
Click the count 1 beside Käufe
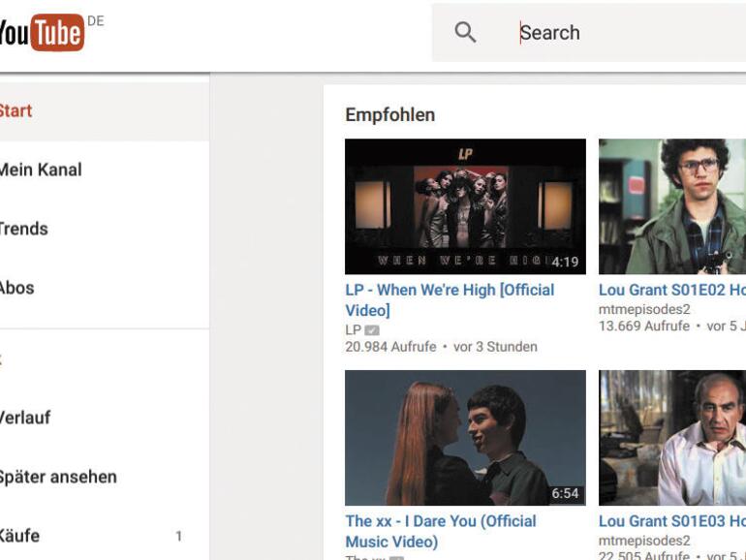tap(179, 536)
